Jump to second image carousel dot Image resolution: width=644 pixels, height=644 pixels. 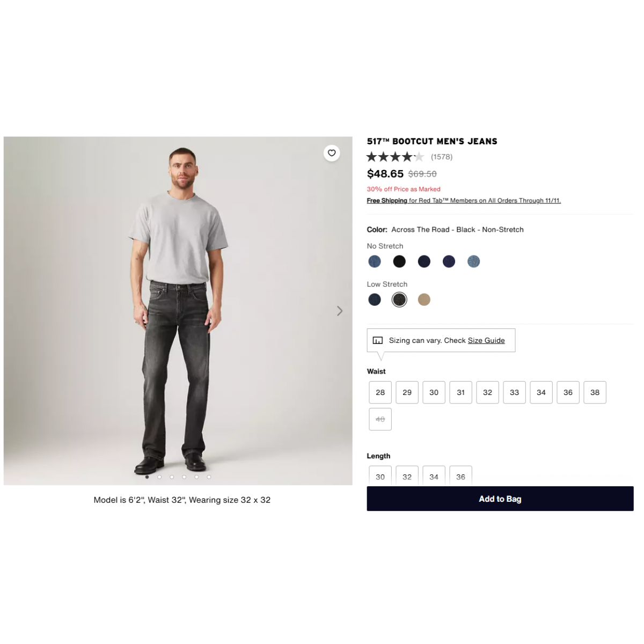(159, 477)
